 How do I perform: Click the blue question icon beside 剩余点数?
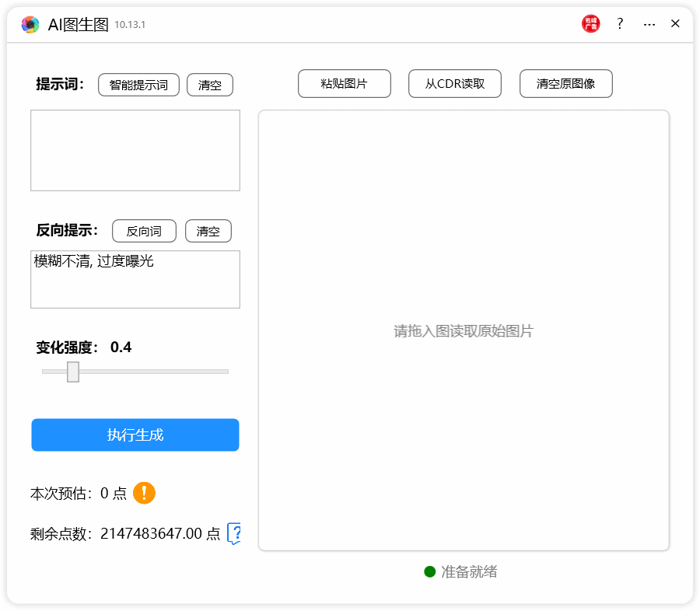coord(234,533)
